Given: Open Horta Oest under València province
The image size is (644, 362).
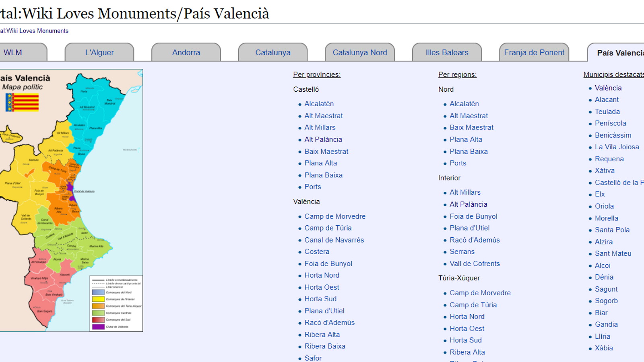Looking at the screenshot, I should (x=322, y=288).
